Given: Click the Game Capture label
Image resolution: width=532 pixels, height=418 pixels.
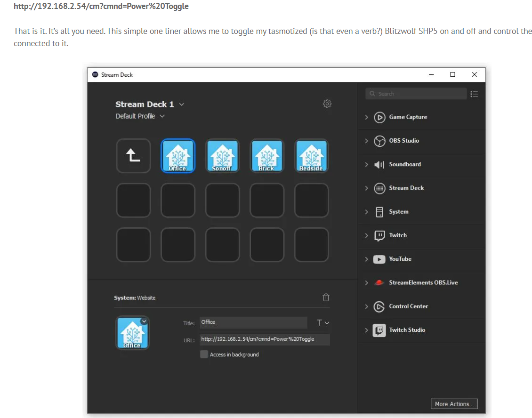Looking at the screenshot, I should point(408,117).
